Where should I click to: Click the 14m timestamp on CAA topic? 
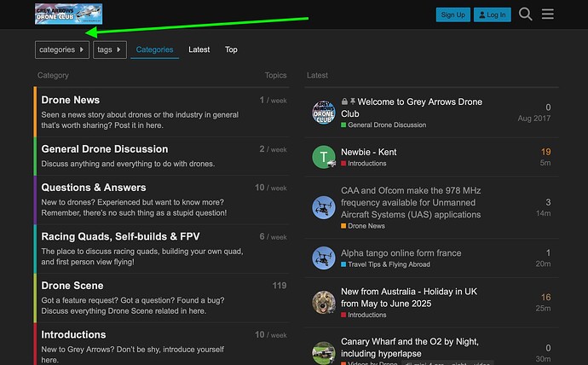coord(543,213)
